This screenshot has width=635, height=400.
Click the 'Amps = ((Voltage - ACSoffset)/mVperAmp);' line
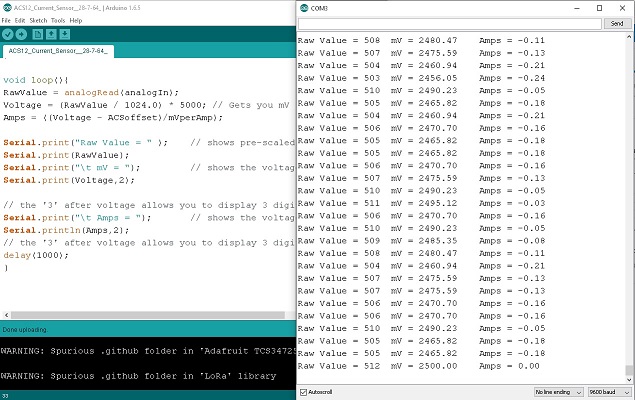coord(113,118)
